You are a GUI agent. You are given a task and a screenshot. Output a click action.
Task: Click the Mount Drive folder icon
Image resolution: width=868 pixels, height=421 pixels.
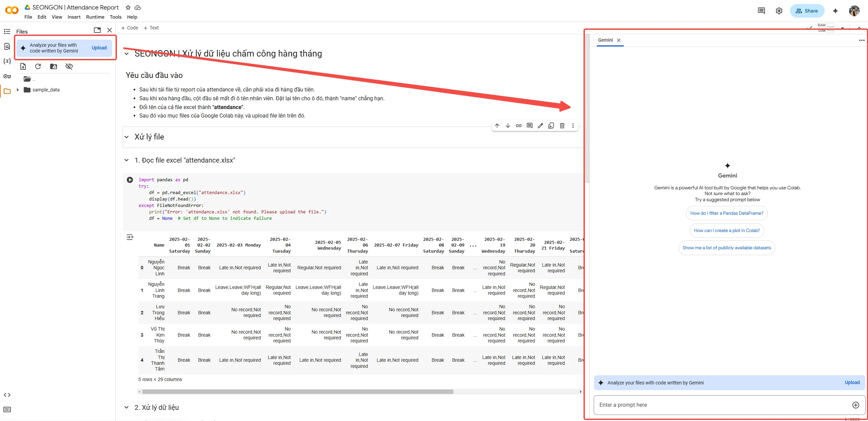click(x=54, y=66)
